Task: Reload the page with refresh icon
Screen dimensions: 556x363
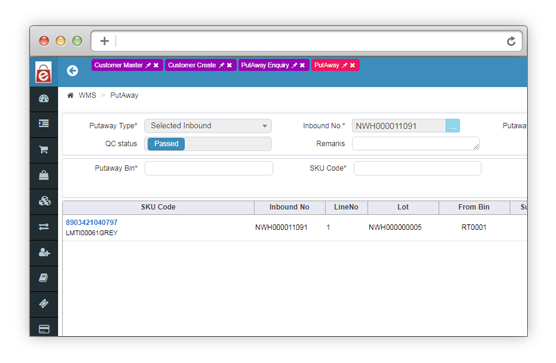Action: 511,41
